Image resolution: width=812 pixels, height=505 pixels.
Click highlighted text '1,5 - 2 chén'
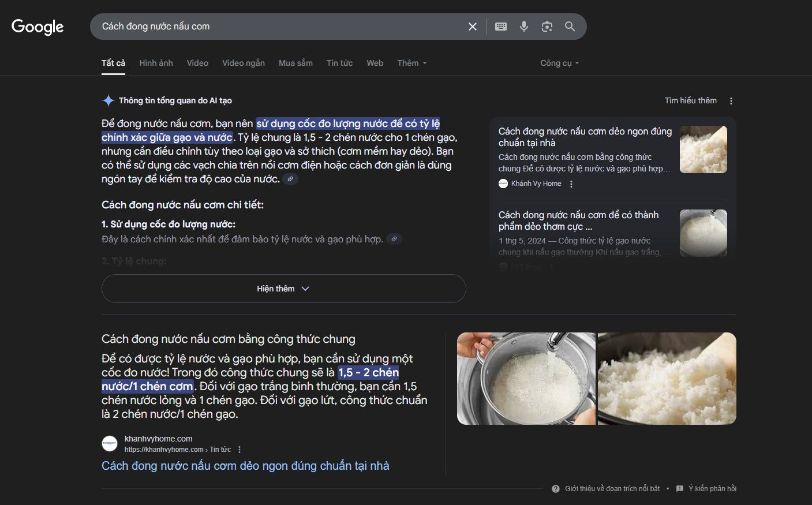368,373
